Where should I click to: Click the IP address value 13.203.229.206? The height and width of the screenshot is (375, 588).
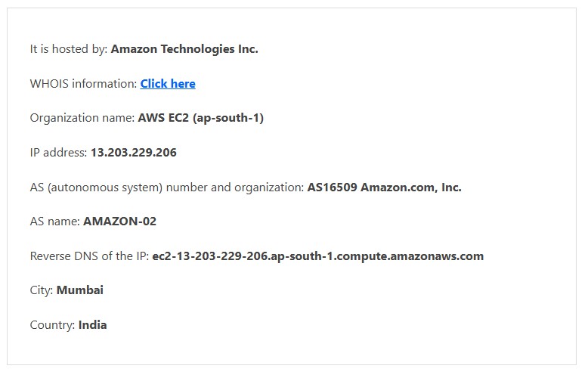tap(134, 153)
